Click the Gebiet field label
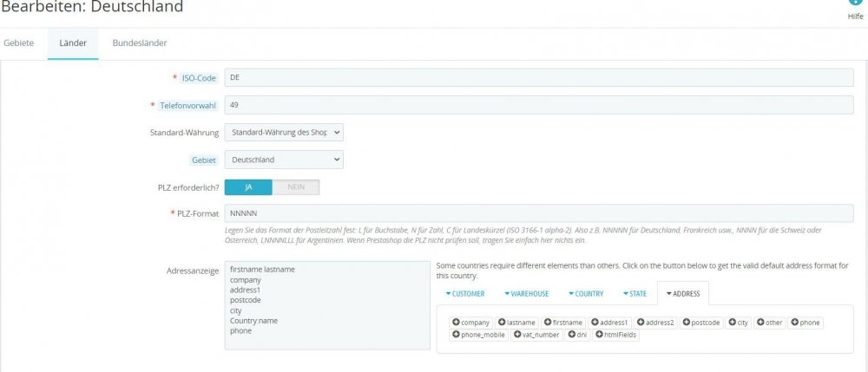868x372 pixels. click(203, 160)
